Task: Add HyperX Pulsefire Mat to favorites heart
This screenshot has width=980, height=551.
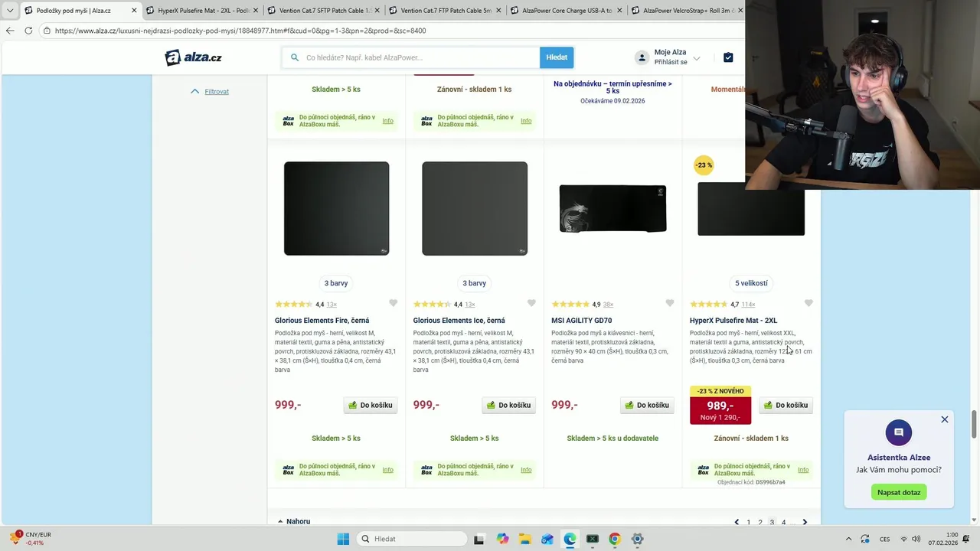Action: (808, 303)
